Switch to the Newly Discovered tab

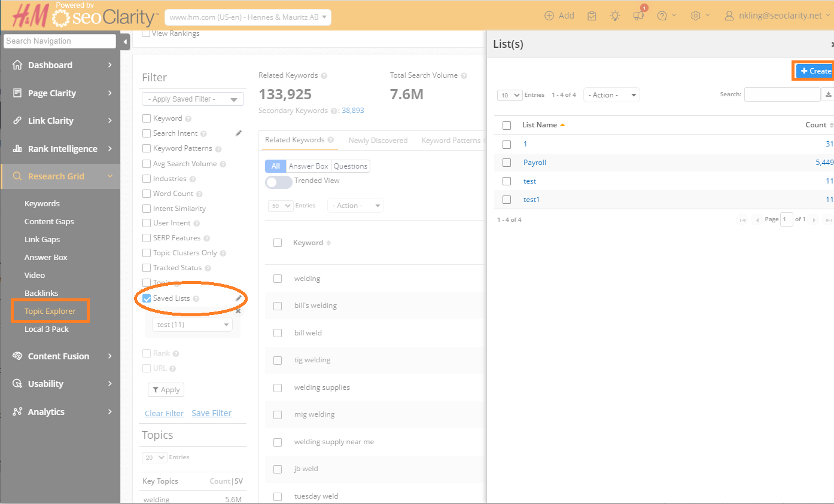(x=378, y=140)
